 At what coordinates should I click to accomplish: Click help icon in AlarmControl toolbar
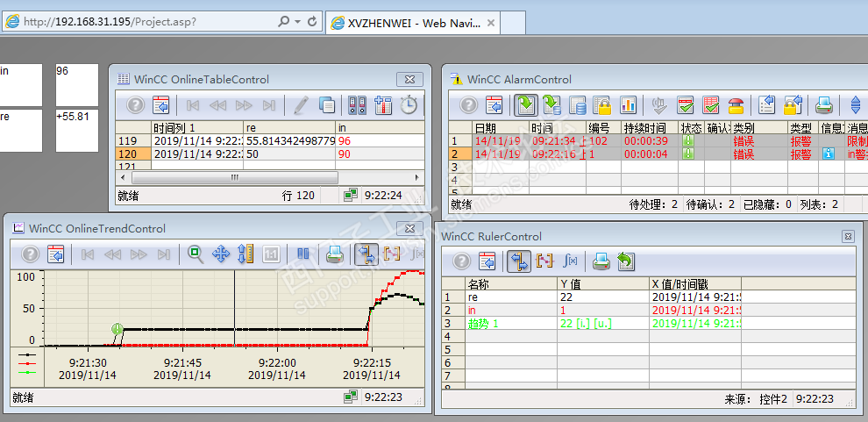click(468, 104)
